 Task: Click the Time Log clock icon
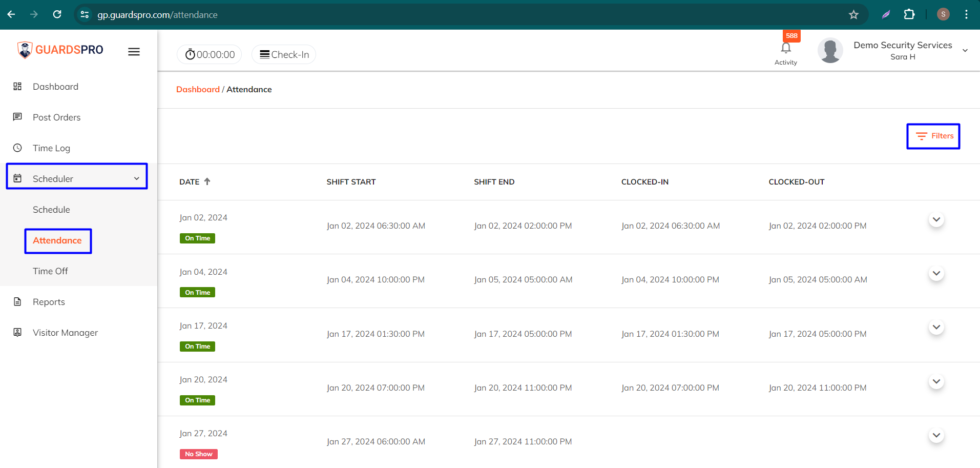17,148
